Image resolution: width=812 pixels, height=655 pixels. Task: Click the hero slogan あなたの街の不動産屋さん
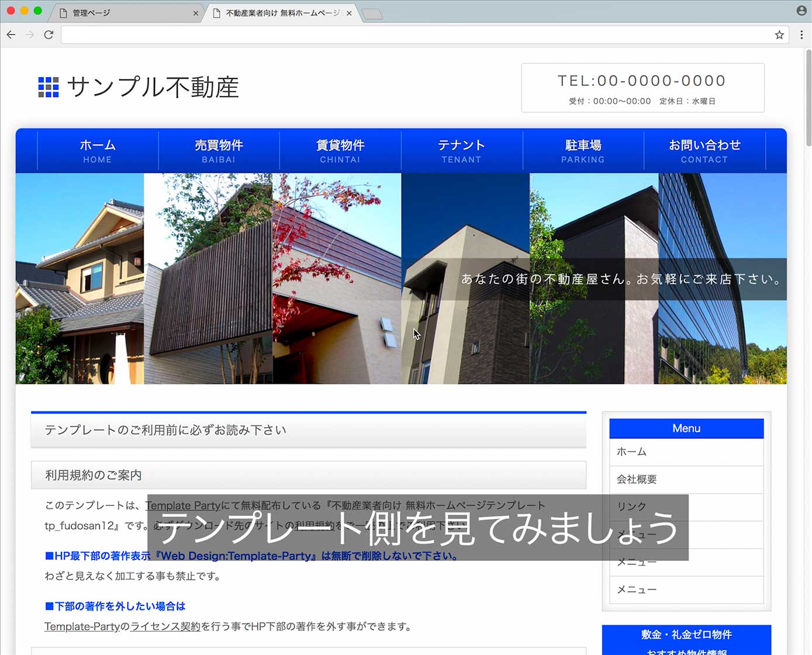623,279
